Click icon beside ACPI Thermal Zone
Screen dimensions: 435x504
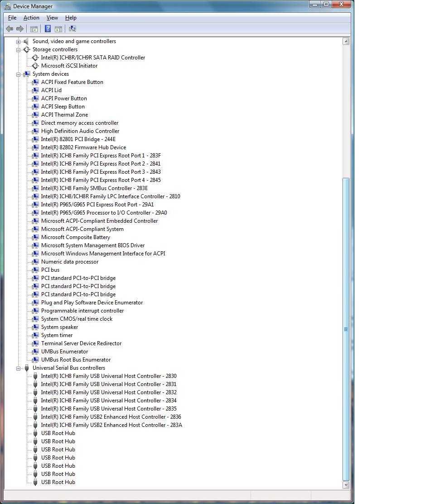pyautogui.click(x=35, y=115)
